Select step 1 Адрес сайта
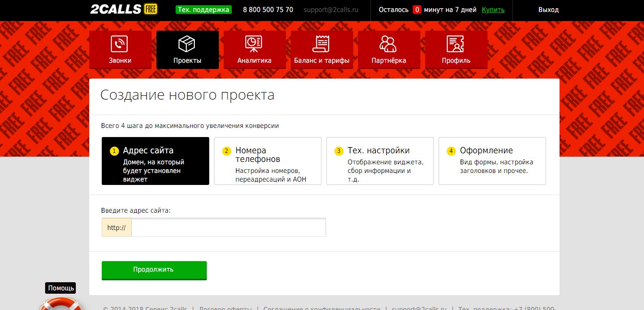The height and width of the screenshot is (310, 644). tap(155, 161)
